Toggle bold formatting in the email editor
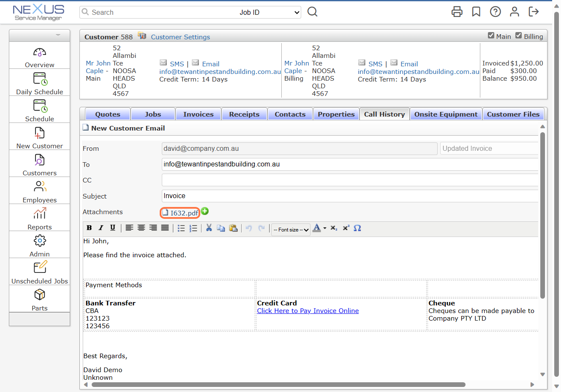This screenshot has width=561, height=392. (x=89, y=228)
